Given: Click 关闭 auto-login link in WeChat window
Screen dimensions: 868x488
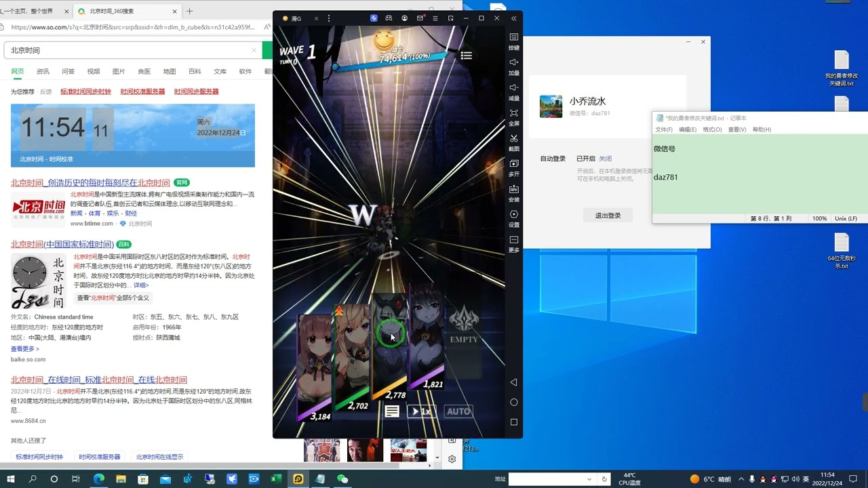Looking at the screenshot, I should click(x=606, y=159).
